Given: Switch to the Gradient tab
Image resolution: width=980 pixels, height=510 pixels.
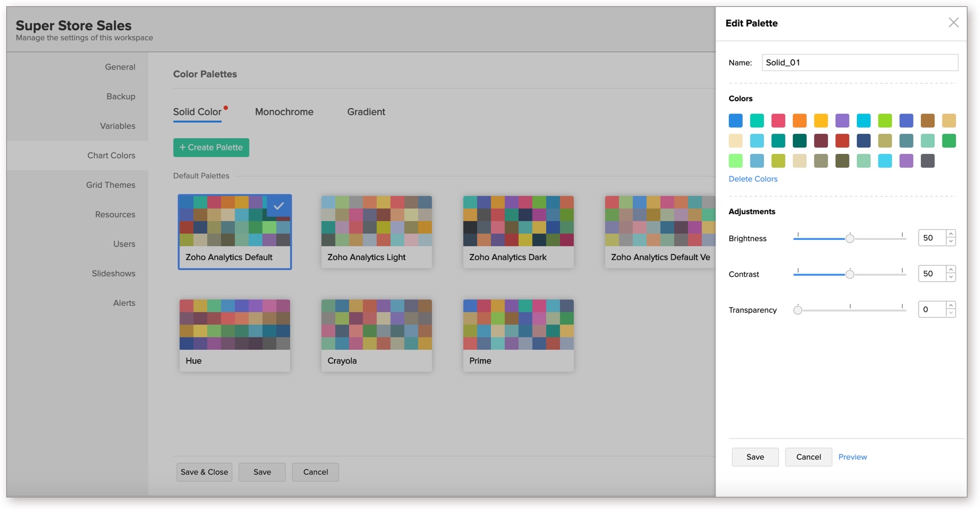Looking at the screenshot, I should (366, 112).
